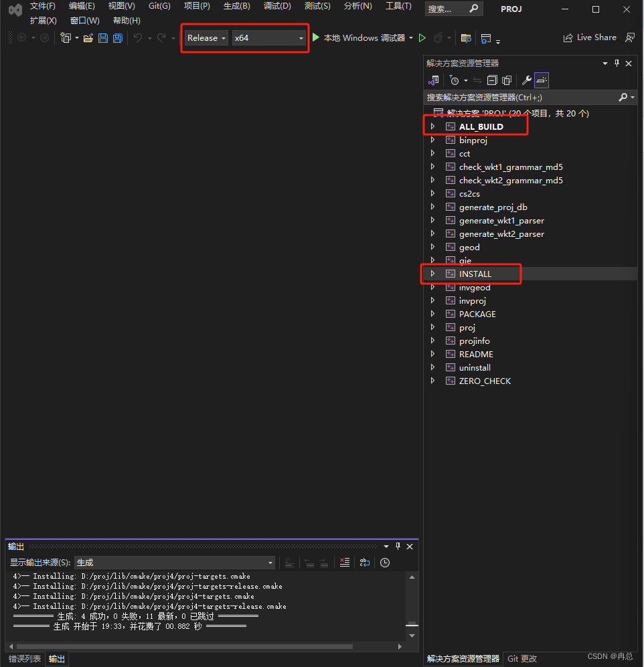The height and width of the screenshot is (667, 644).
Task: Click Sync with Active Document icon
Action: [x=477, y=80]
